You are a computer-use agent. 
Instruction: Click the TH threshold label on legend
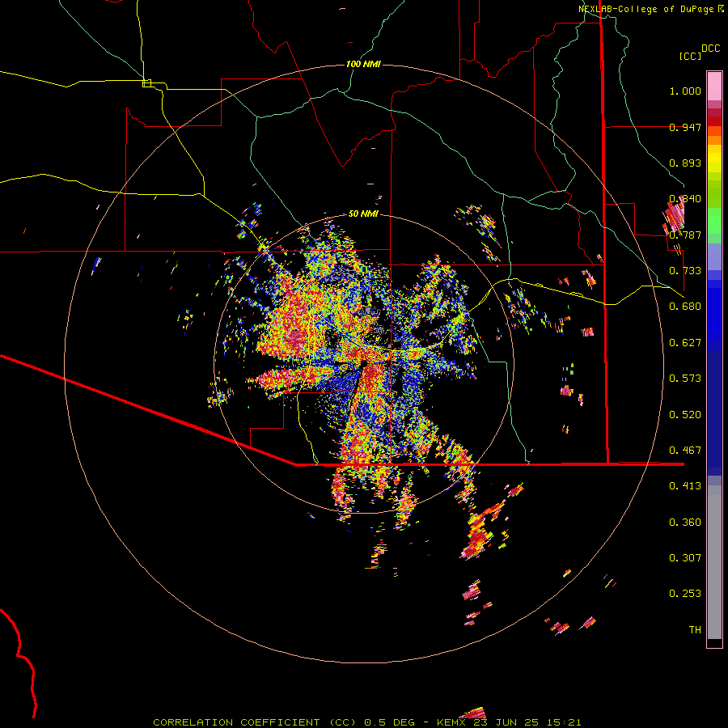click(695, 630)
